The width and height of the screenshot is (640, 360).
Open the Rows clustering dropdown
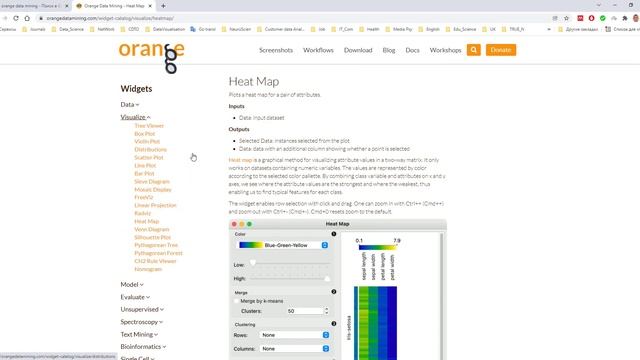coord(294,335)
